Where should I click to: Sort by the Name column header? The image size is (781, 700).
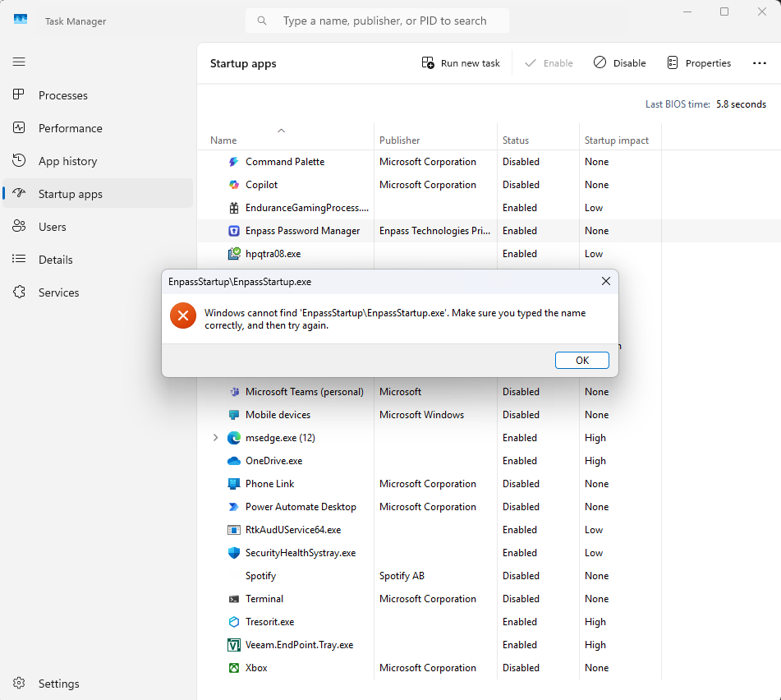point(223,140)
